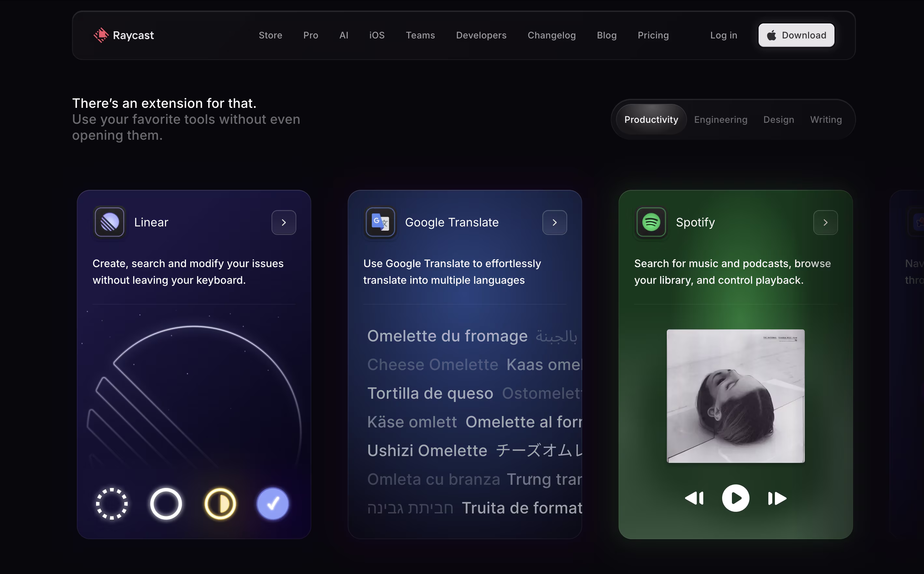Click the Google Translate card title
Image resolution: width=924 pixels, height=574 pixels.
[452, 222]
